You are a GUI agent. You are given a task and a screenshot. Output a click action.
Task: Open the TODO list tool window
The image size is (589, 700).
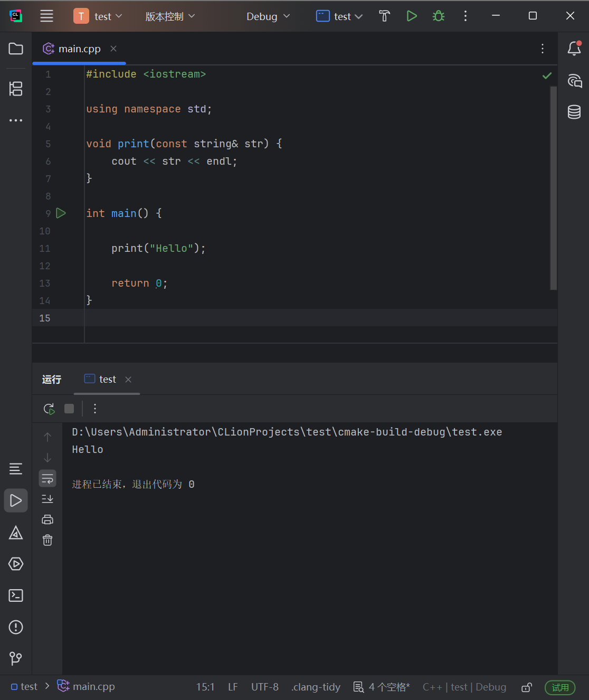pos(16,469)
